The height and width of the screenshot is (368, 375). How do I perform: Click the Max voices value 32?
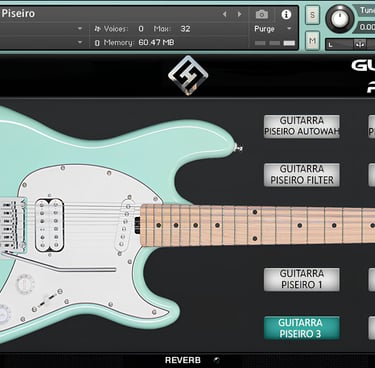pyautogui.click(x=185, y=29)
